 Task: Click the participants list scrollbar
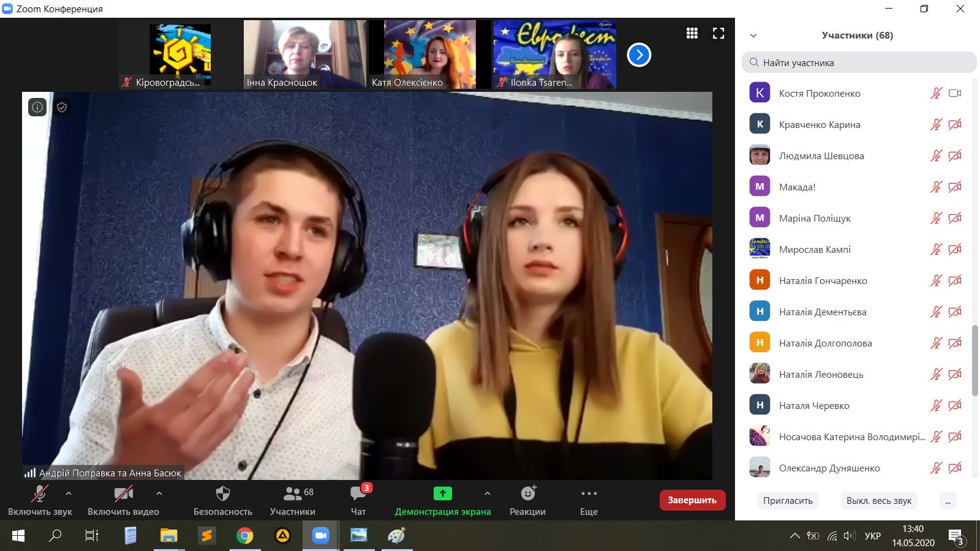tap(975, 361)
